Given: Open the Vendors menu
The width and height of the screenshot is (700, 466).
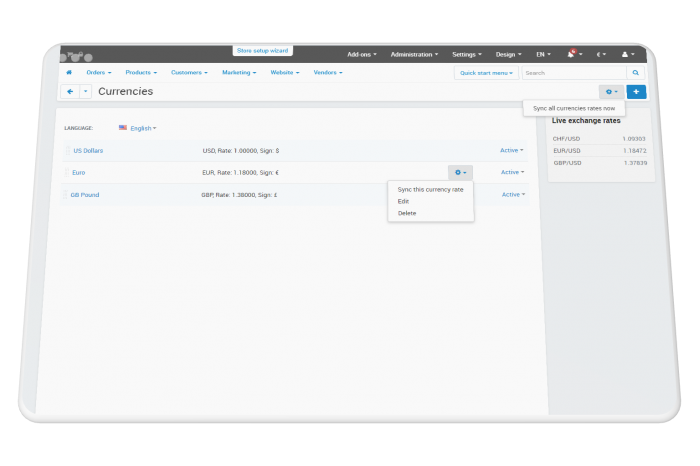Looking at the screenshot, I should (x=328, y=72).
